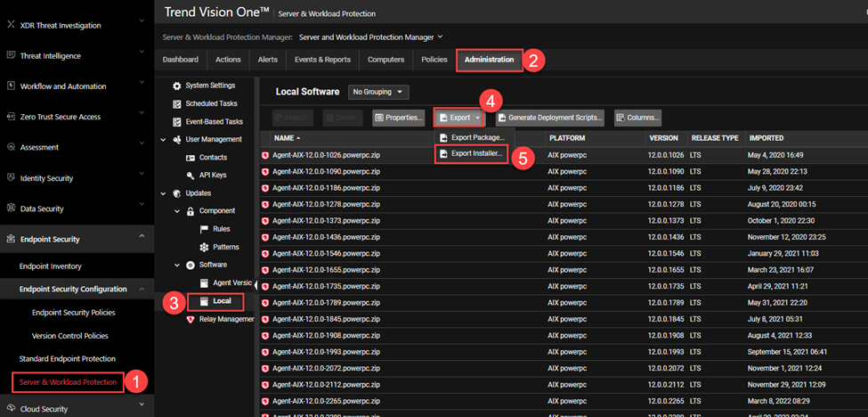868x417 pixels.
Task: Open Version Control Policies
Action: click(69, 336)
